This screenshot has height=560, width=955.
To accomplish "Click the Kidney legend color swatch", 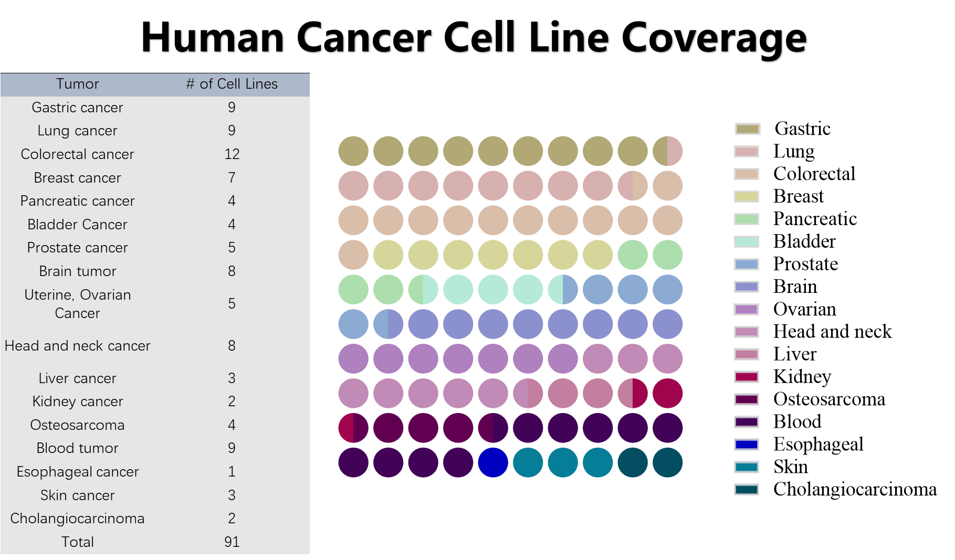I will [746, 377].
